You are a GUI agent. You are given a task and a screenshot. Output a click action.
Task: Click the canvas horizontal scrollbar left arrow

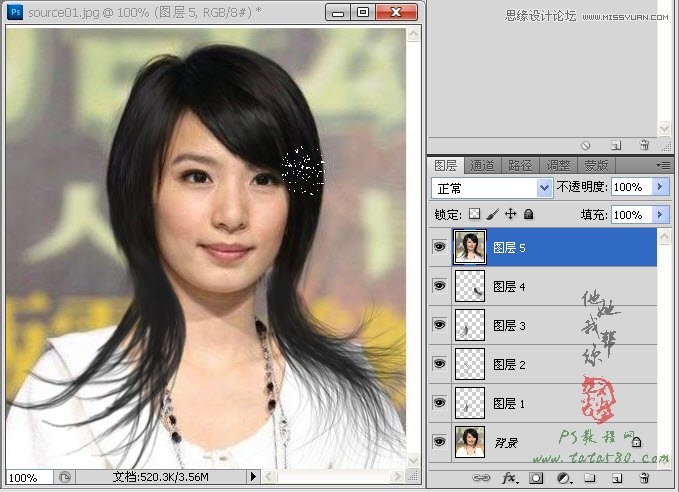click(268, 477)
